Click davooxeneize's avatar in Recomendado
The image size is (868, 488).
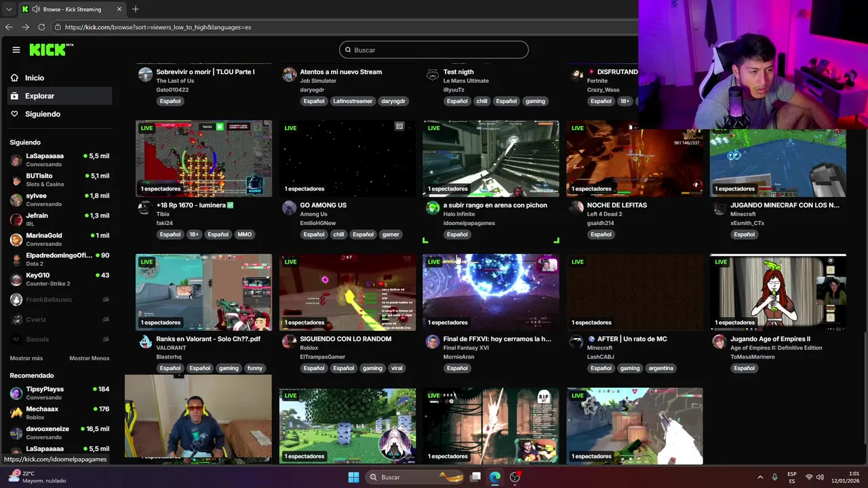16,432
